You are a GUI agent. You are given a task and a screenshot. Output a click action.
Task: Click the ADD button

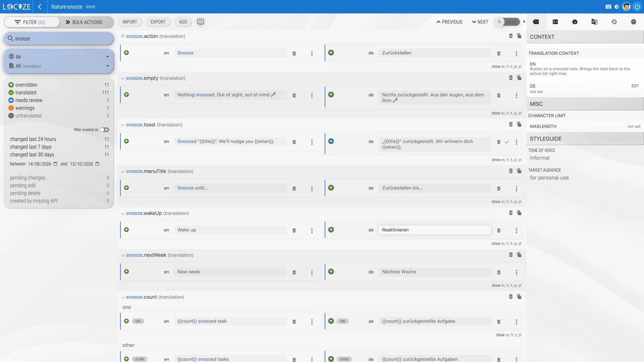pyautogui.click(x=183, y=22)
